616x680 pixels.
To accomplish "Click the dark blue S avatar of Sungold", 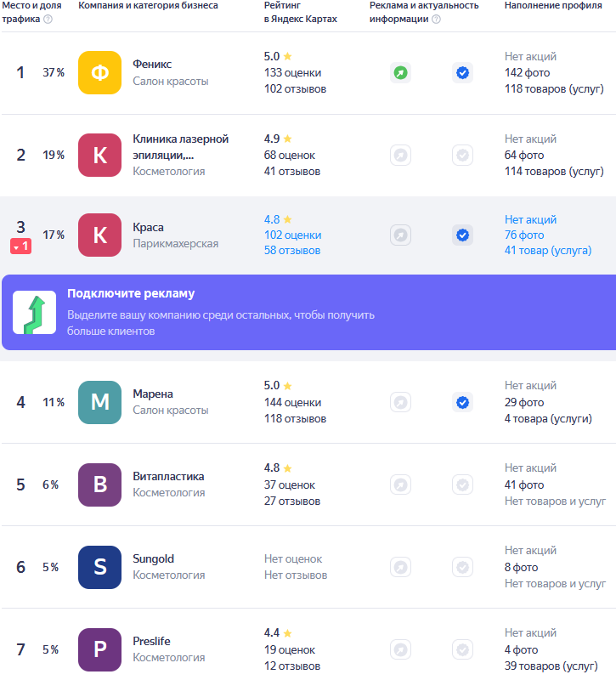I will [99, 567].
